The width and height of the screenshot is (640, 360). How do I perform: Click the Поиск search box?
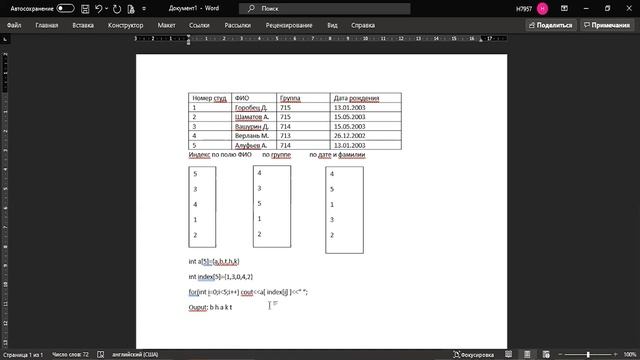[x=324, y=9]
